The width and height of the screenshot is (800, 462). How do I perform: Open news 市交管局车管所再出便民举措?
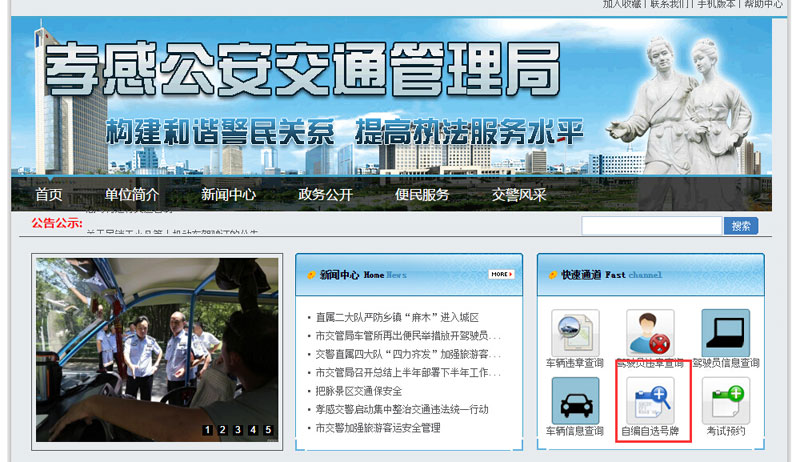tap(408, 336)
